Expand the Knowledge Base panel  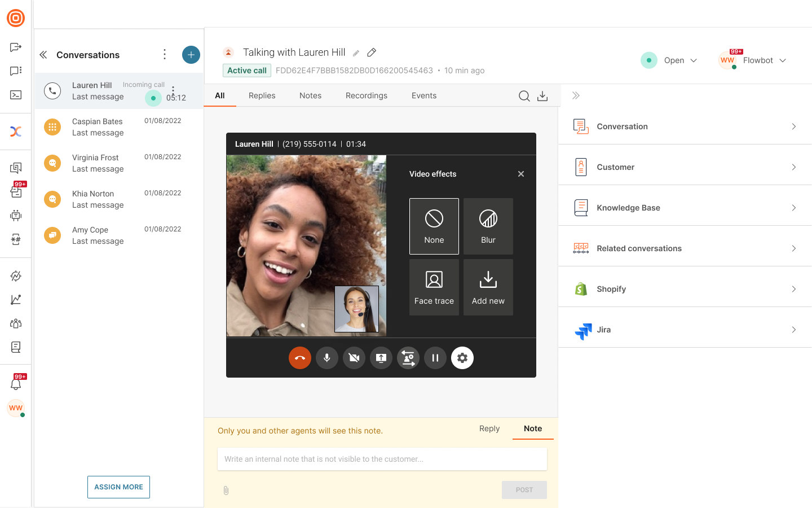[685, 208]
